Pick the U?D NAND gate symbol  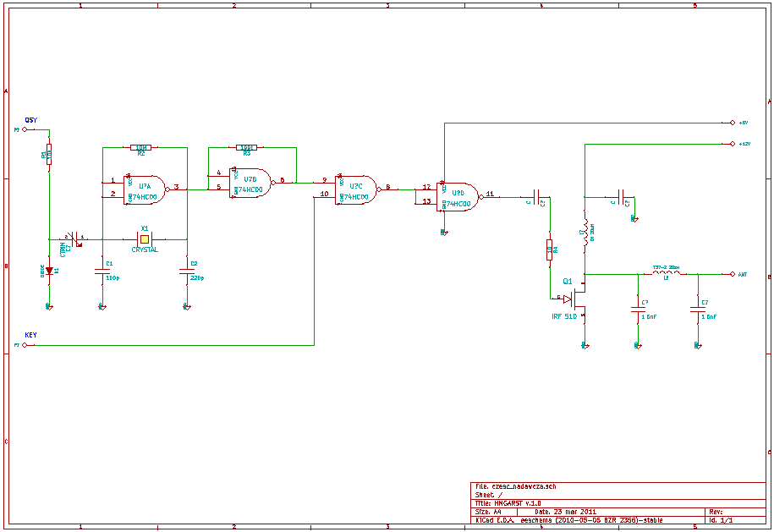click(x=458, y=195)
